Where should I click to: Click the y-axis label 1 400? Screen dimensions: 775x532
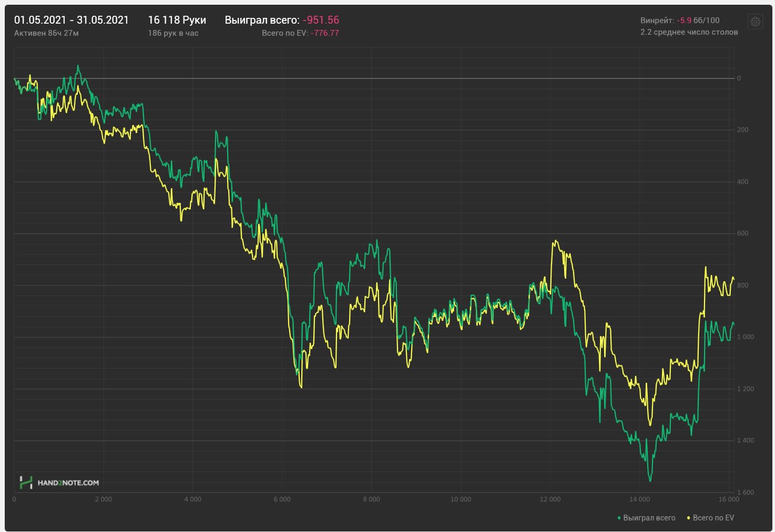click(x=746, y=441)
